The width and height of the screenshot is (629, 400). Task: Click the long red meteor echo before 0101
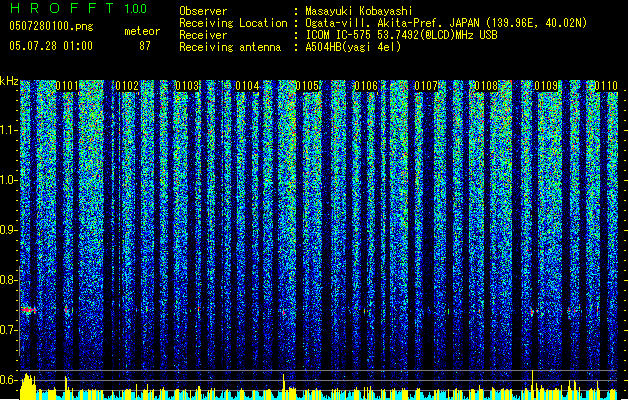[x=28, y=310]
